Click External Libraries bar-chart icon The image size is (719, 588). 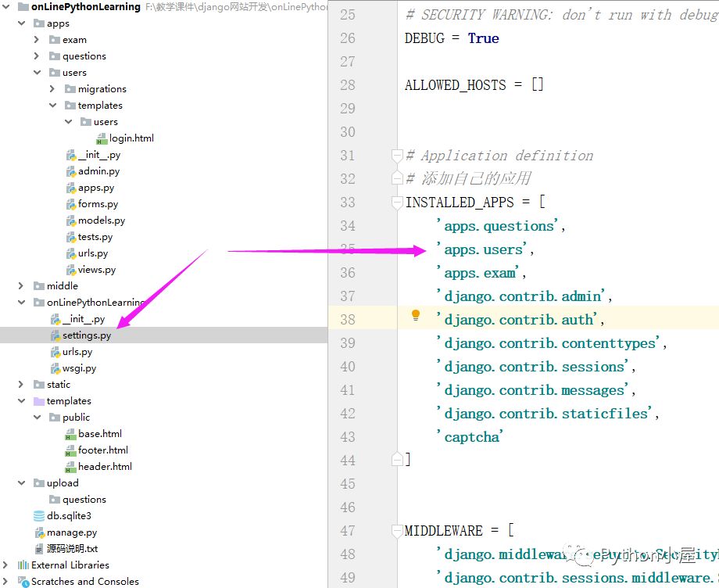[23, 565]
